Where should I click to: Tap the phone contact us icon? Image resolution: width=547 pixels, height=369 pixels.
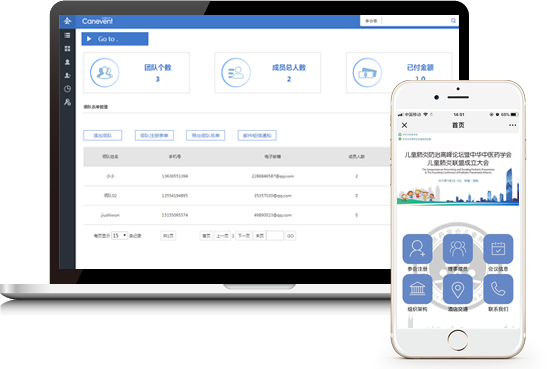[498, 289]
